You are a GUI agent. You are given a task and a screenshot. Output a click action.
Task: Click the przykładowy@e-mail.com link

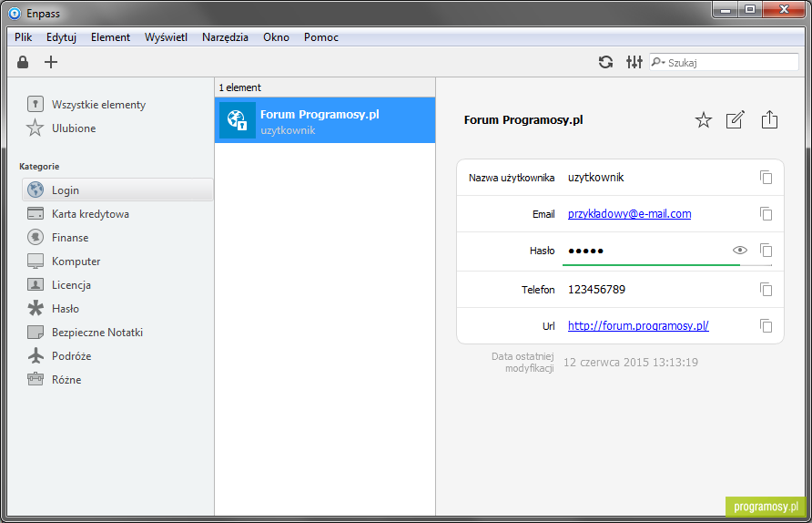(x=629, y=213)
